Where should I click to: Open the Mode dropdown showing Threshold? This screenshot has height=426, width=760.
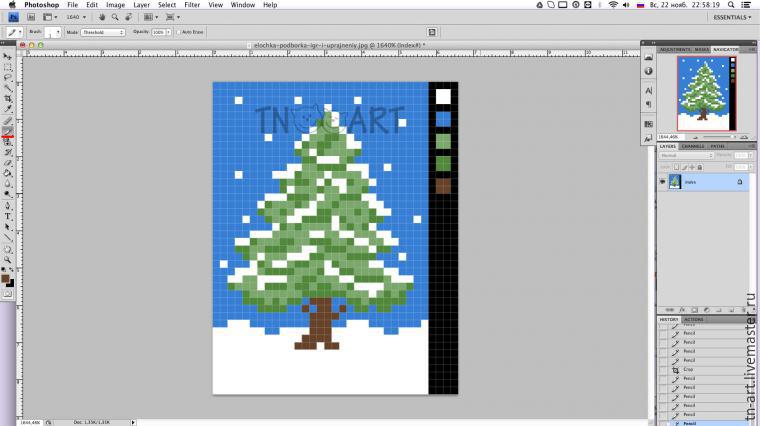click(x=103, y=32)
